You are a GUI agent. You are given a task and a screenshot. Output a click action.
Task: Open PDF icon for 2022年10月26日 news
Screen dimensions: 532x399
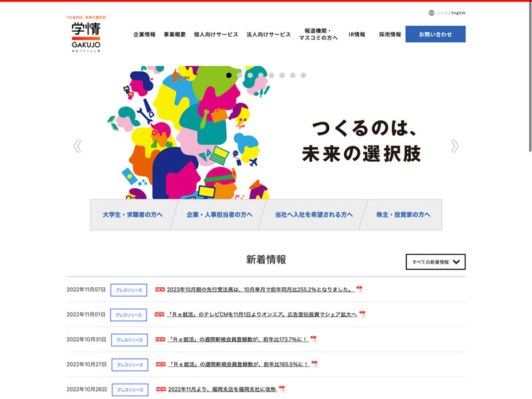click(282, 389)
